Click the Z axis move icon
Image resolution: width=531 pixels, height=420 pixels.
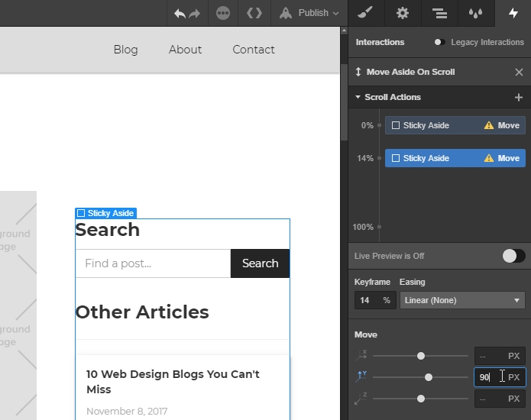click(361, 399)
